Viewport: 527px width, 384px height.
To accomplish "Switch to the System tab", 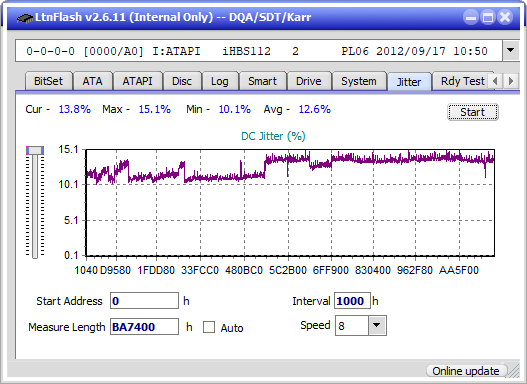I will click(x=359, y=81).
